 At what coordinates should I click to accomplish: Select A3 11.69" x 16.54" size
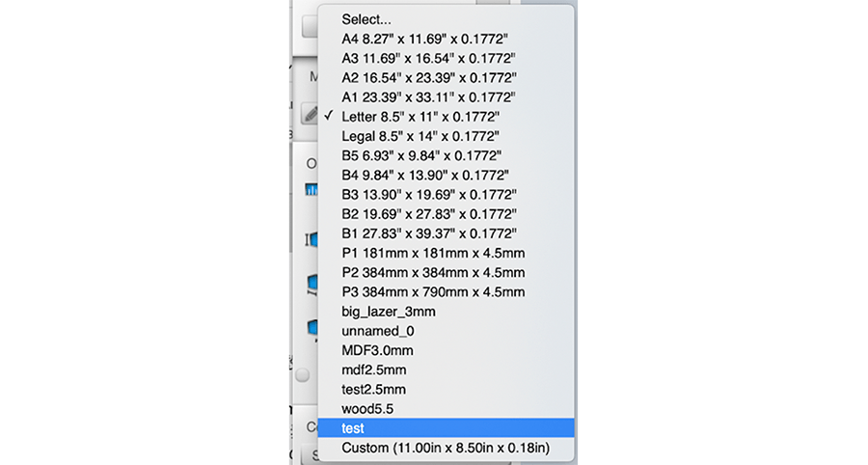(446, 58)
